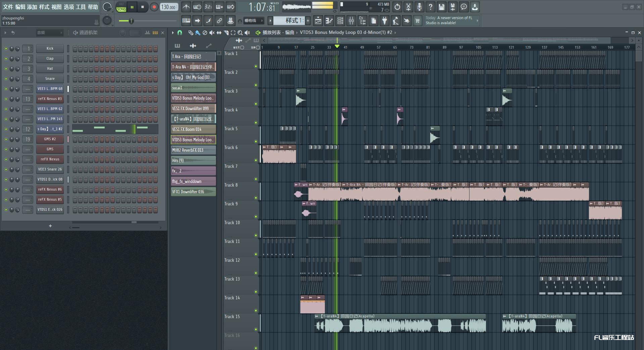Click the undo history icon
The image size is (644, 350).
click(397, 7)
